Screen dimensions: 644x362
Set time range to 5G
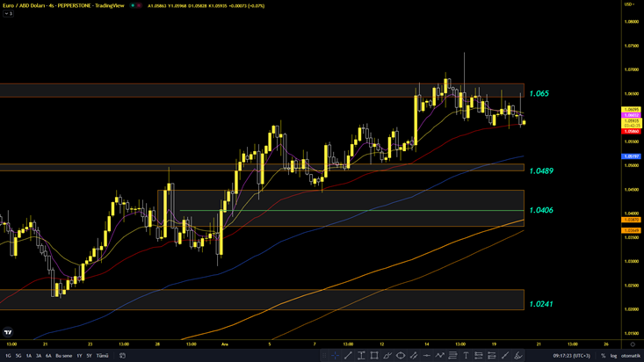point(18,356)
